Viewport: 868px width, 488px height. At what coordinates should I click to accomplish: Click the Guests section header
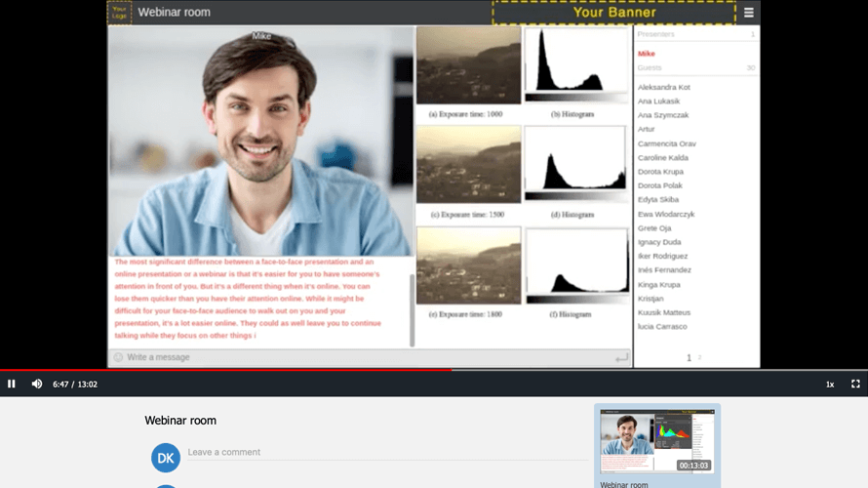650,68
